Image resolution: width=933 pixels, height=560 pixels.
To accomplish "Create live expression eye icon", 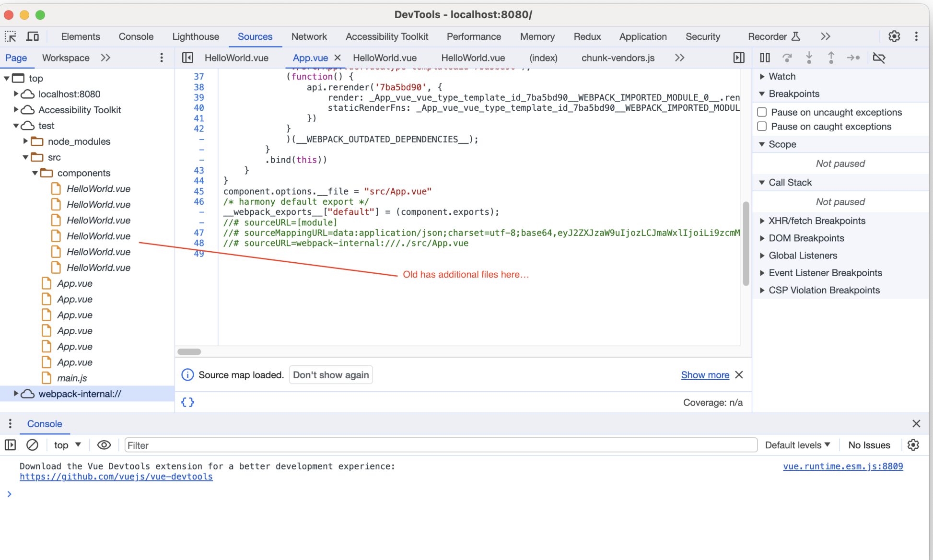I will click(104, 445).
